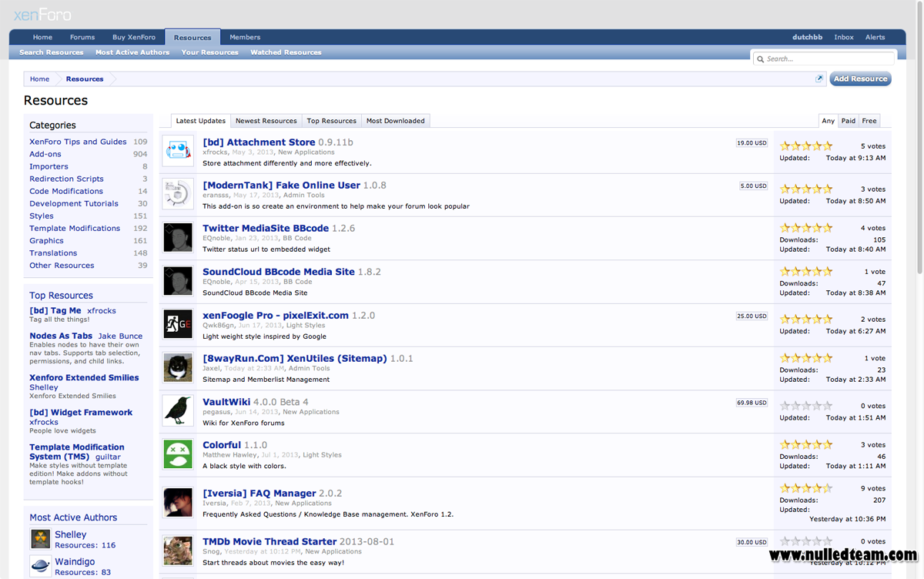Click the star rating for VaultWiki
This screenshot has width=924, height=579.
806,406
